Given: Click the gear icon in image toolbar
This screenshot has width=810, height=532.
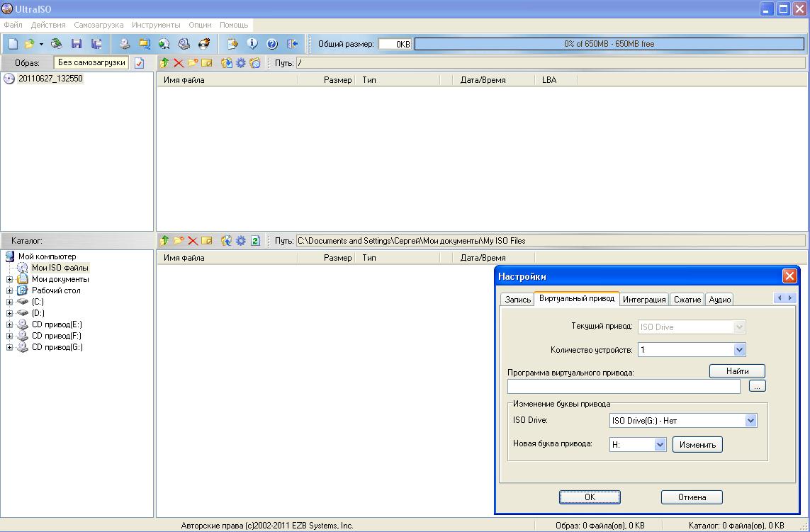Looking at the screenshot, I should click(241, 63).
